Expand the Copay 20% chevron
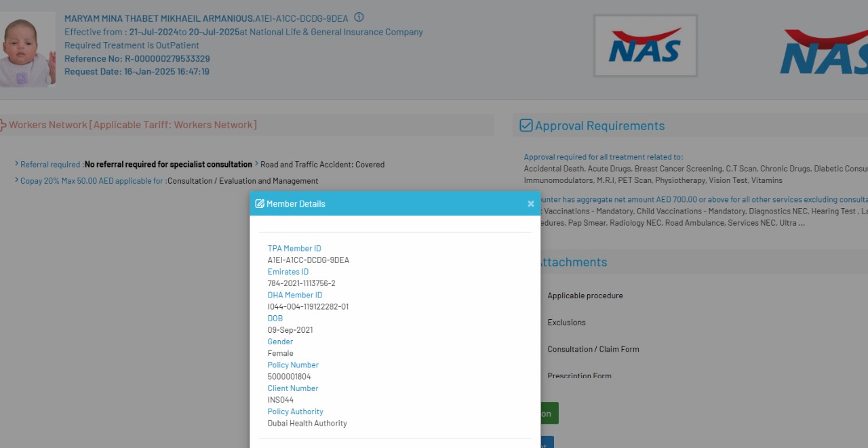The width and height of the screenshot is (868, 448). click(x=16, y=180)
